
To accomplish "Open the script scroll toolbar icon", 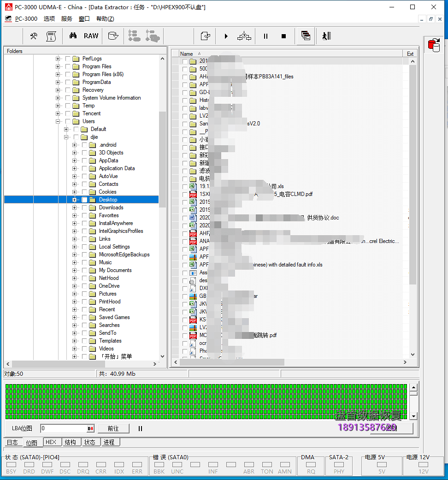I will 51,36.
